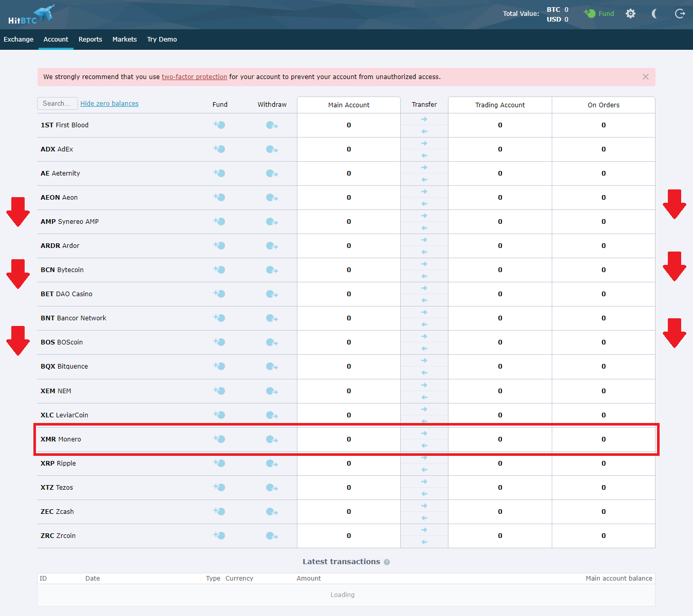The image size is (693, 616).
Task: Click the currency Search field
Action: pyautogui.click(x=58, y=103)
